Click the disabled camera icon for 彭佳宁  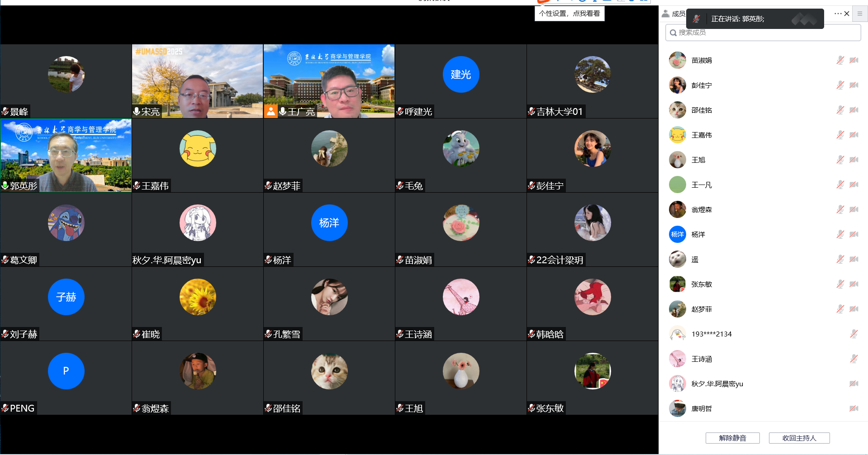click(854, 85)
